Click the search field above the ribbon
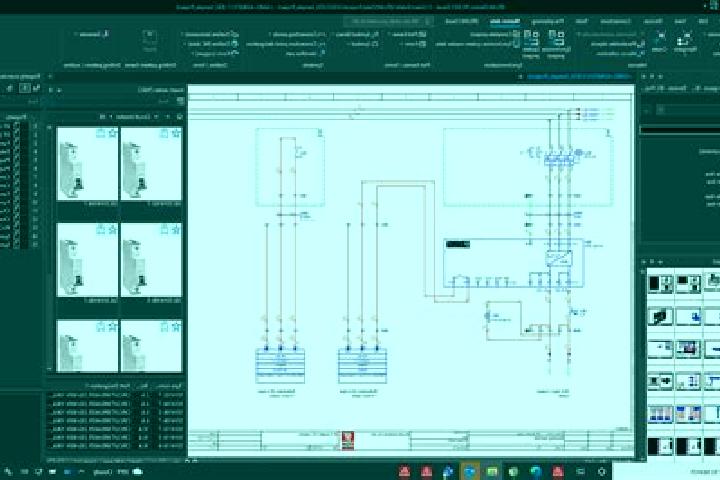Image resolution: width=720 pixels, height=480 pixels. pyautogui.click(x=388, y=21)
